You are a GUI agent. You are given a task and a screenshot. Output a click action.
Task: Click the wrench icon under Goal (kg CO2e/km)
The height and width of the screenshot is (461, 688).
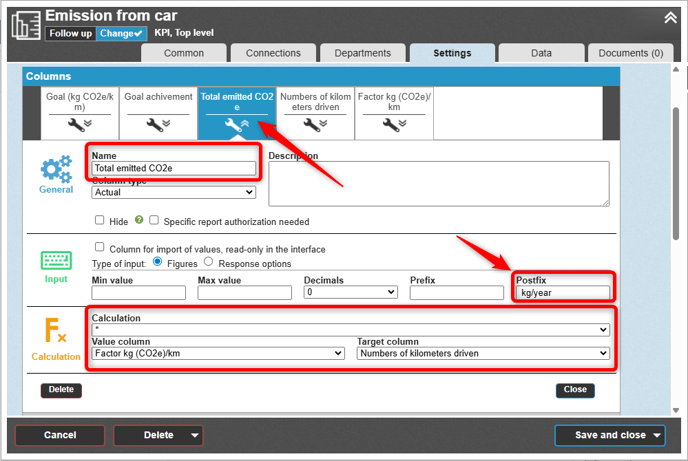click(81, 125)
